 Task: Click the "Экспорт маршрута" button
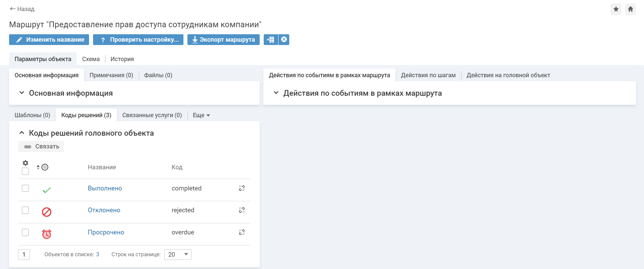223,40
